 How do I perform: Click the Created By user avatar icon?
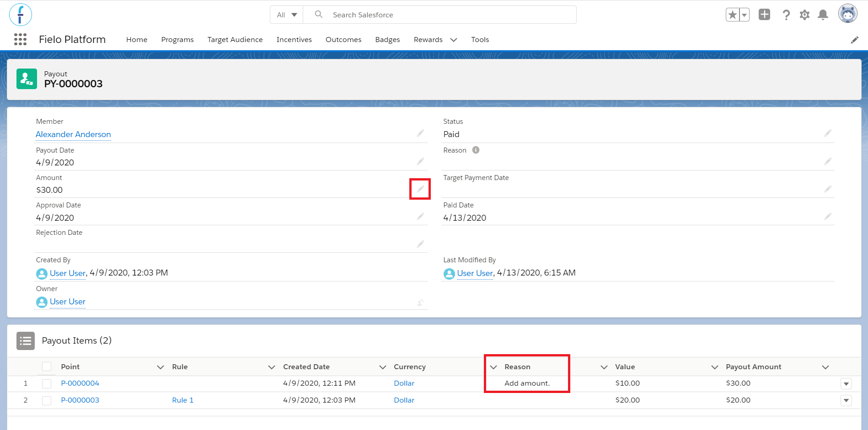click(42, 274)
